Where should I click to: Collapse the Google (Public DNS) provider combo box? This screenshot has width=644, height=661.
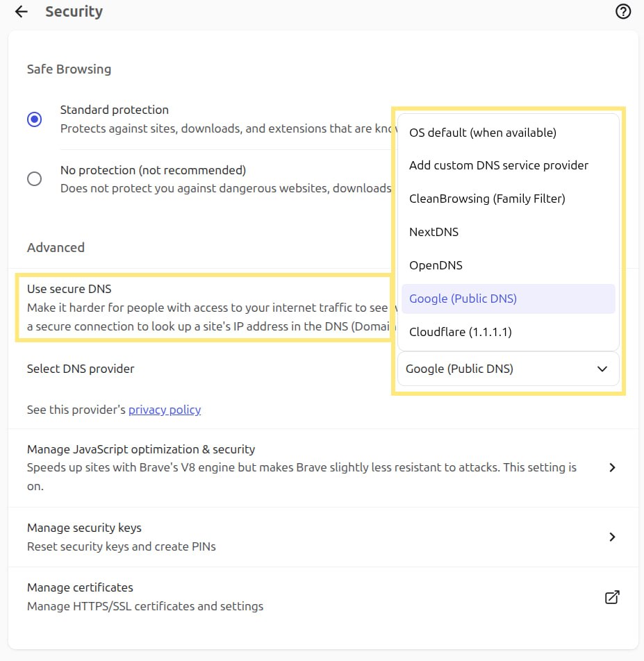pos(509,369)
